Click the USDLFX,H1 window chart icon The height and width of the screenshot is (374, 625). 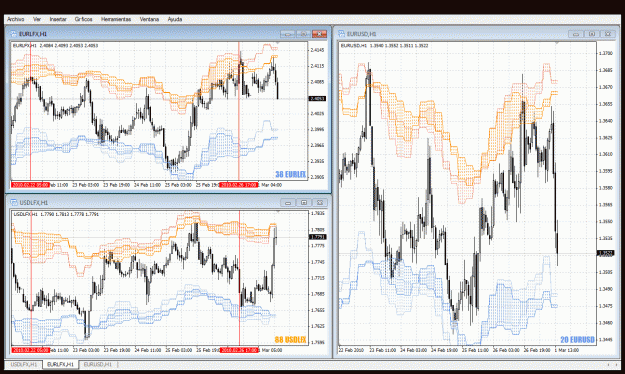click(14, 203)
